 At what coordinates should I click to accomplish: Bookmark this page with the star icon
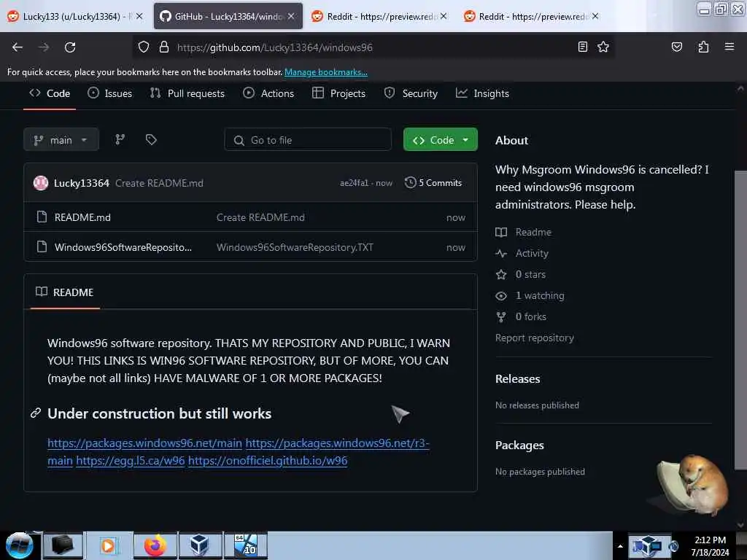(603, 47)
